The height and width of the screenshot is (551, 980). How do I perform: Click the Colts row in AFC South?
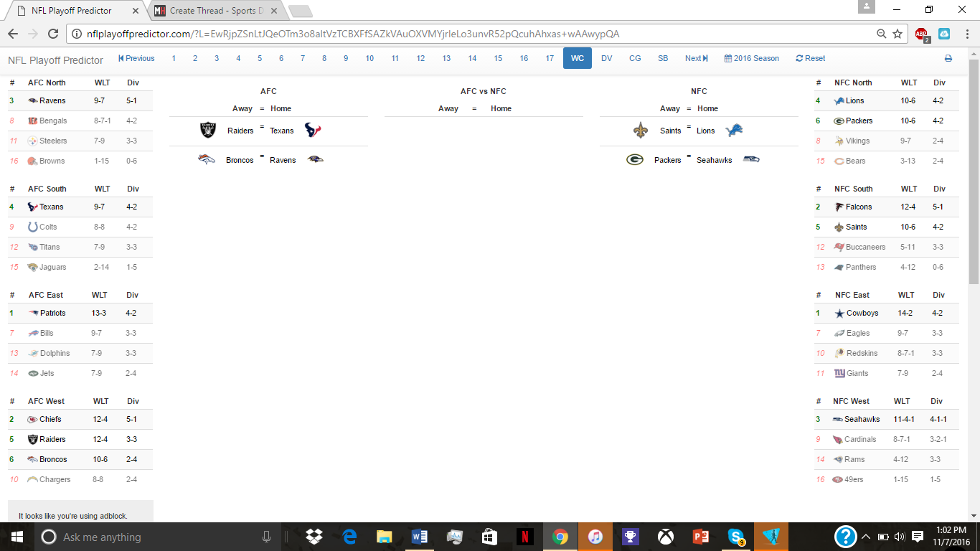coord(80,227)
